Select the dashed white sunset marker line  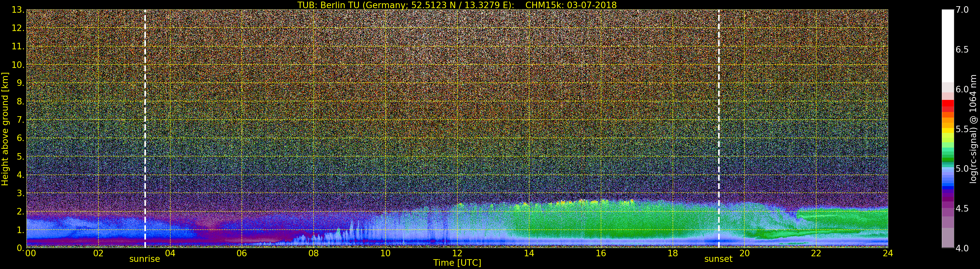(719, 129)
